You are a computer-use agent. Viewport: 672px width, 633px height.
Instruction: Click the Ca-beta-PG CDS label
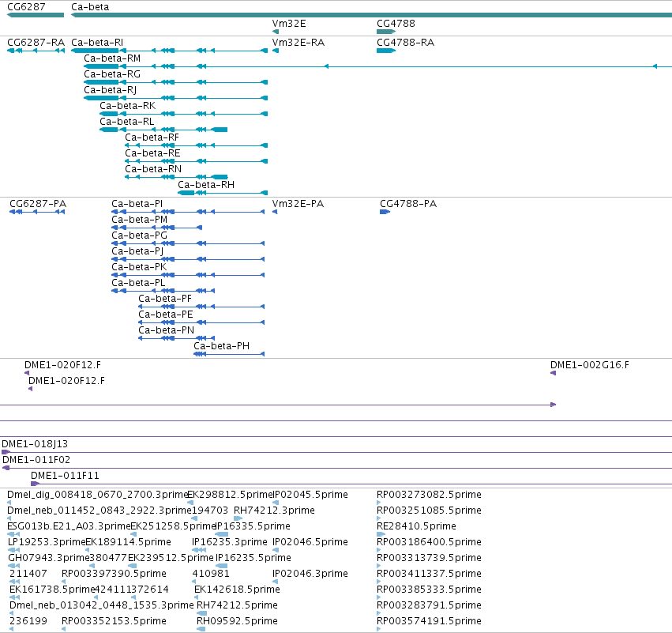(x=139, y=235)
